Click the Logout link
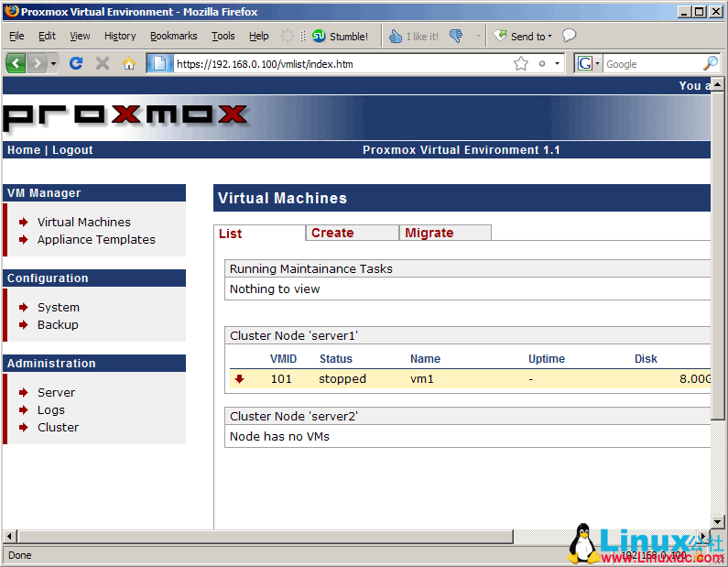 point(72,150)
